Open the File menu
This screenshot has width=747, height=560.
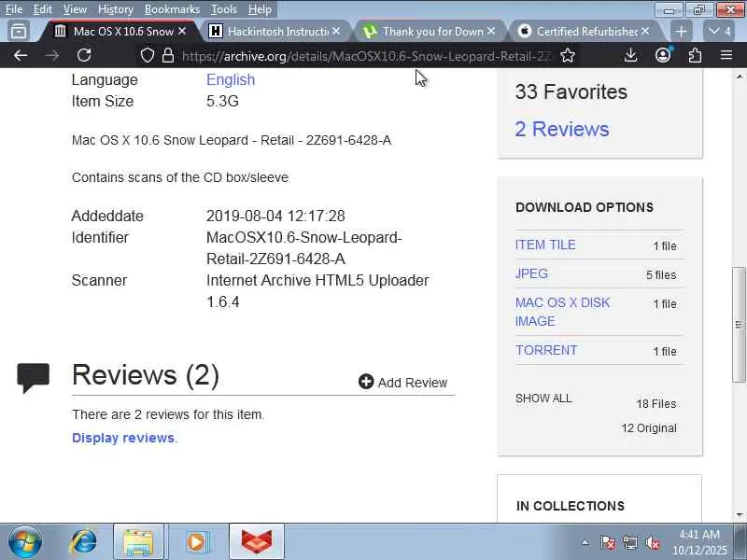pos(13,9)
